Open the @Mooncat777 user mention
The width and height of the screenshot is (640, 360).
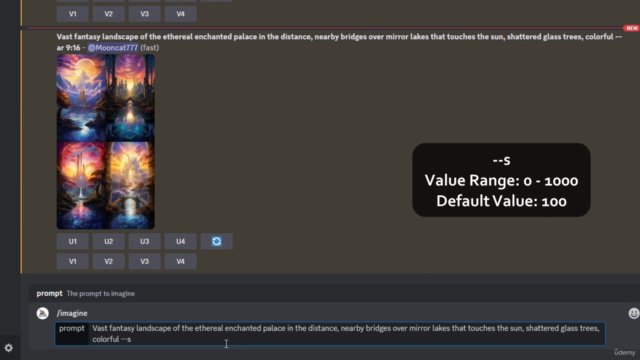[113, 47]
